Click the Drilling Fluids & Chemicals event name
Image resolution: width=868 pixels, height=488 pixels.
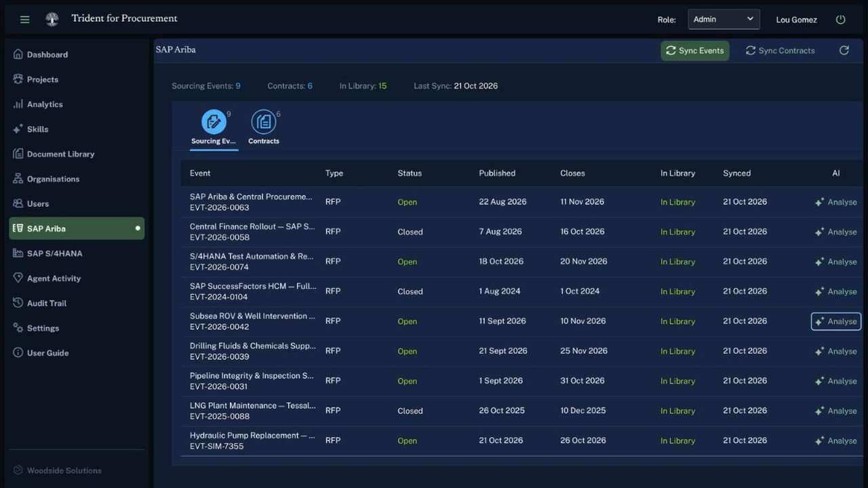(x=253, y=346)
